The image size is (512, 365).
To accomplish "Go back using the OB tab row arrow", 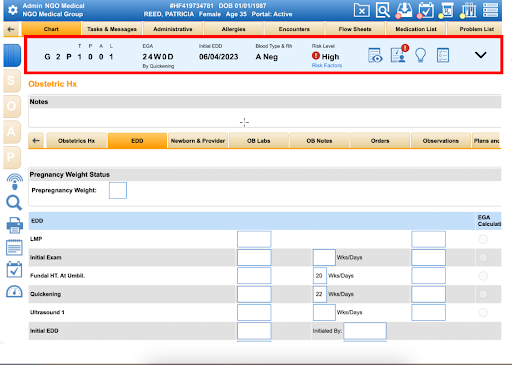I will point(36,141).
